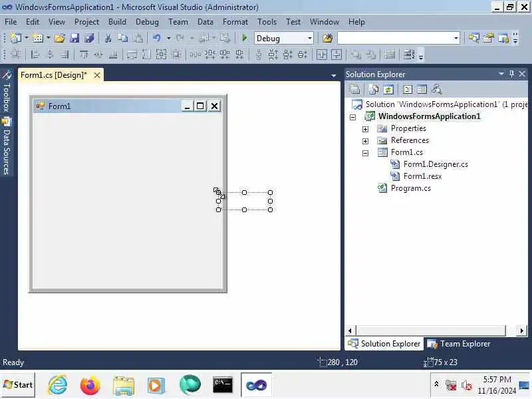The height and width of the screenshot is (399, 532).
Task: Start debugging with the green play icon
Action: point(244,38)
